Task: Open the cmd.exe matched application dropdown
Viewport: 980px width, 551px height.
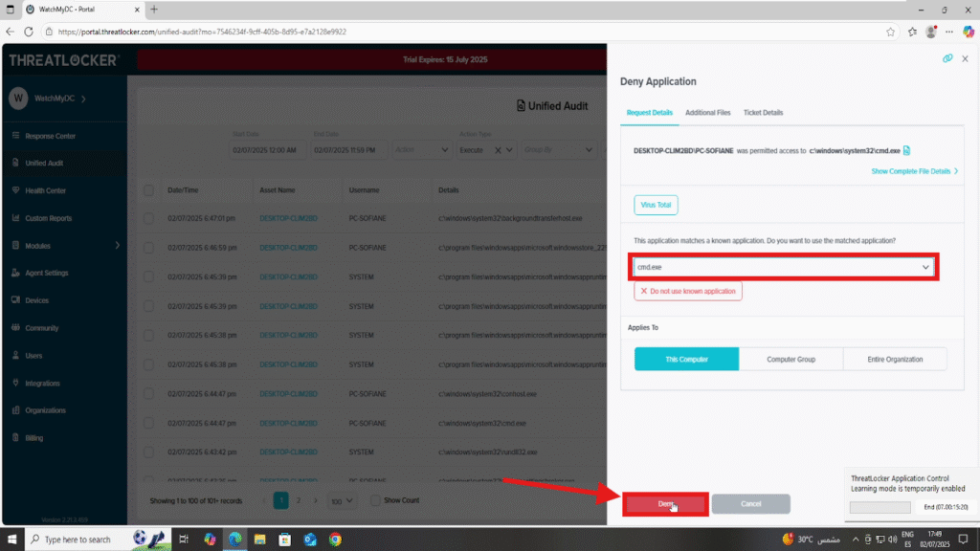Action: click(783, 267)
